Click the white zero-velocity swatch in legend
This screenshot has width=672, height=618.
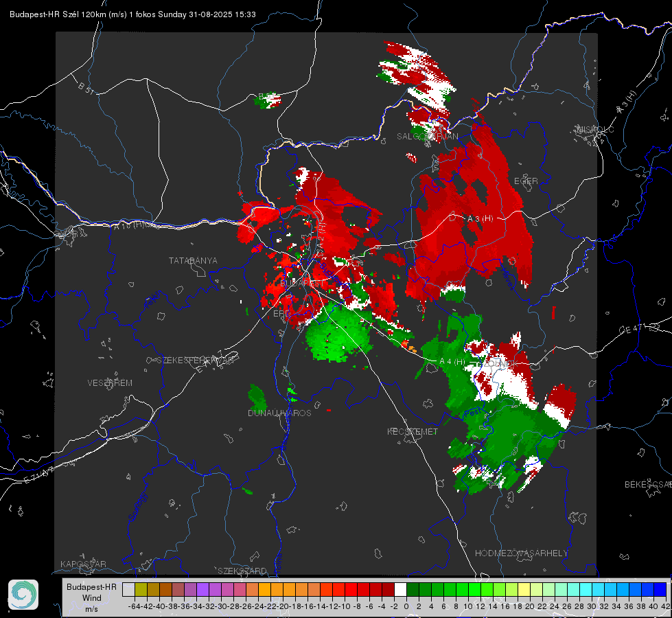tap(400, 590)
